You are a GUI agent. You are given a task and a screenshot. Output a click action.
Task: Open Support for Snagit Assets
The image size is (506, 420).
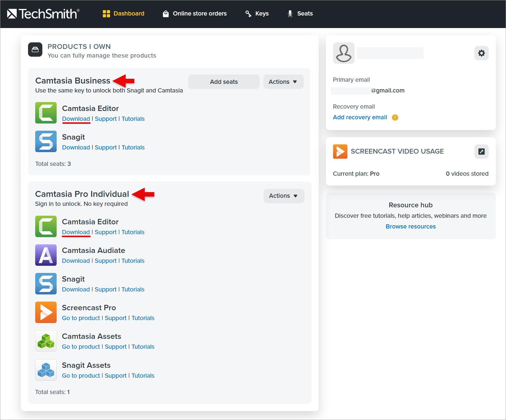pyautogui.click(x=116, y=376)
